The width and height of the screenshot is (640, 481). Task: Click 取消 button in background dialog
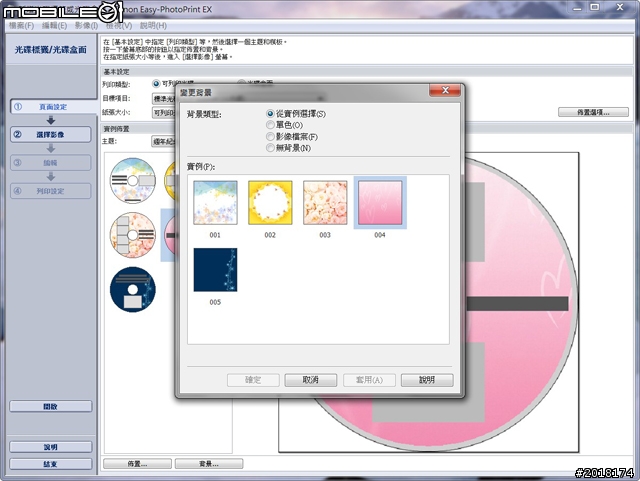click(311, 380)
